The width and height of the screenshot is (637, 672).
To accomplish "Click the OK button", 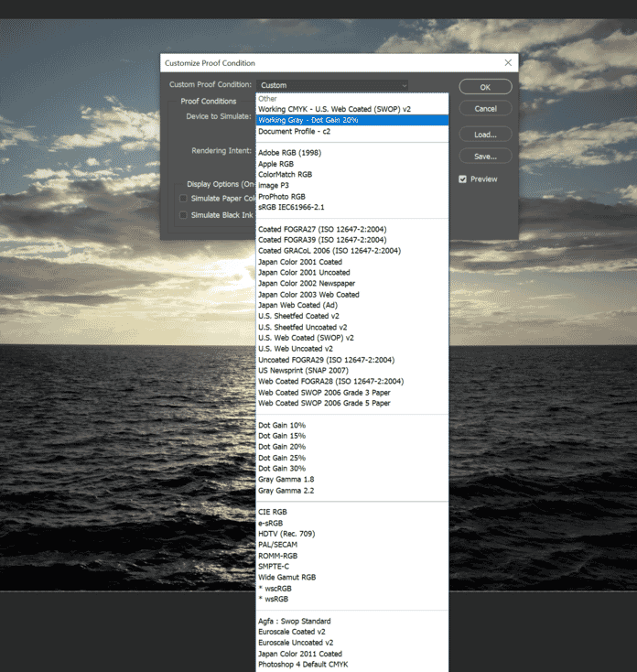I will 485,87.
